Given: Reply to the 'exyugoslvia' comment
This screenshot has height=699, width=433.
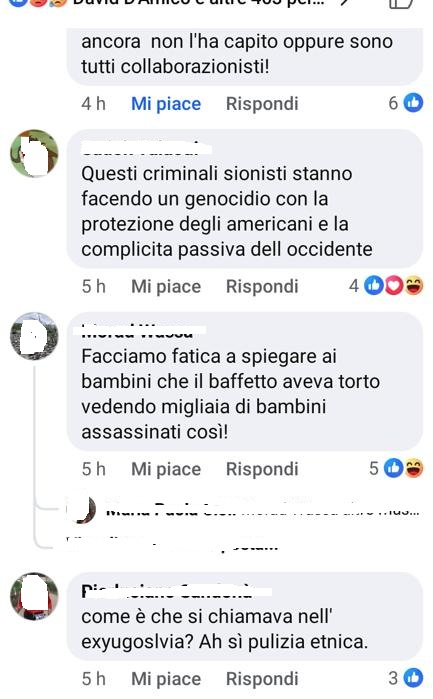Looking at the screenshot, I should click(262, 679).
